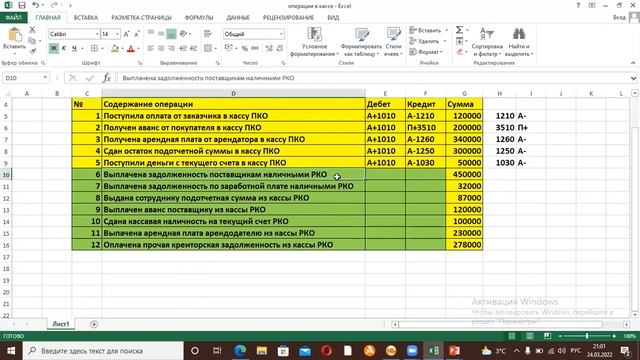Click the Cancel (X) icon in formula bar

[73, 78]
